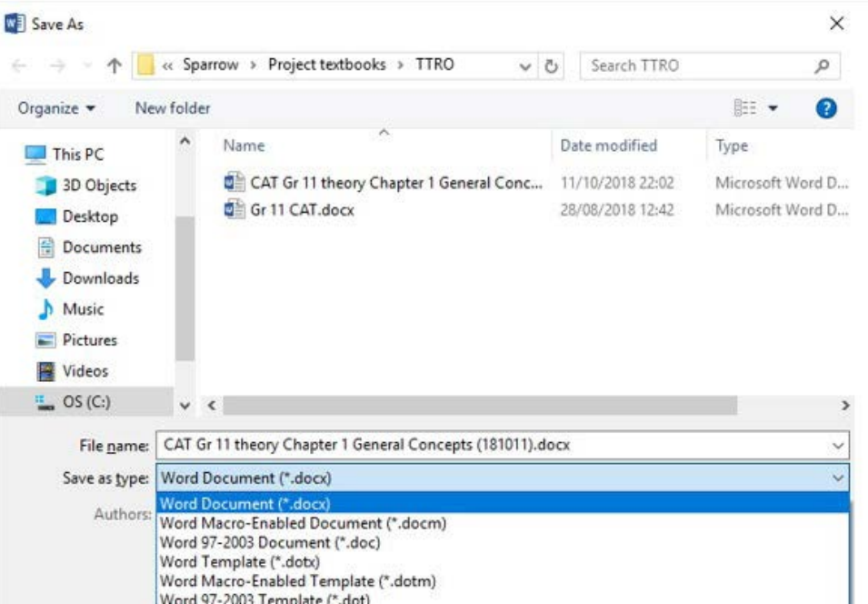Sort by the Type column header
The height and width of the screenshot is (604, 868).
pos(732,146)
